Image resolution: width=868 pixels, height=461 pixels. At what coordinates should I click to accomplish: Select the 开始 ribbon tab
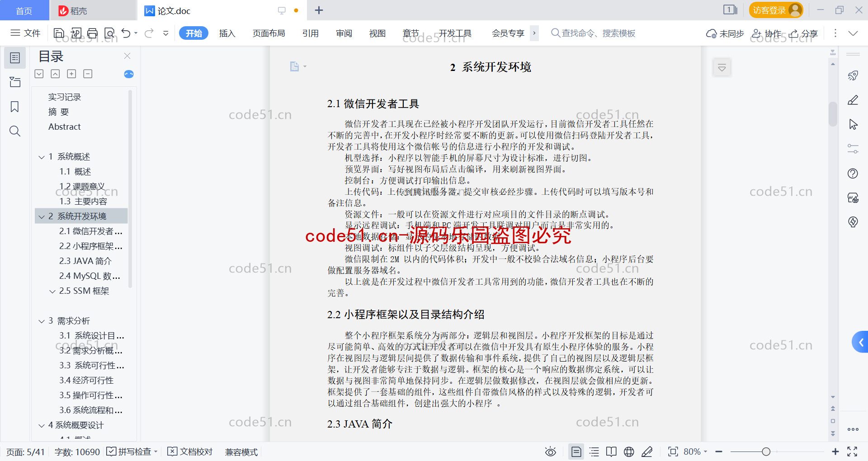click(193, 33)
